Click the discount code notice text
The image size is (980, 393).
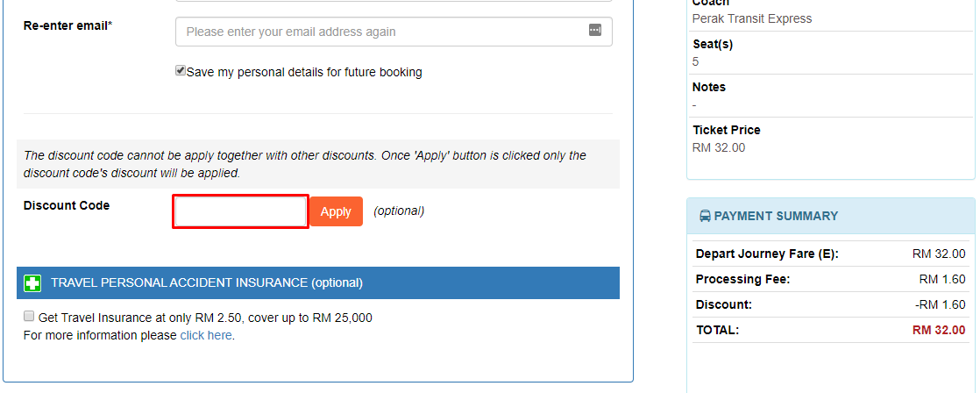pyautogui.click(x=305, y=164)
